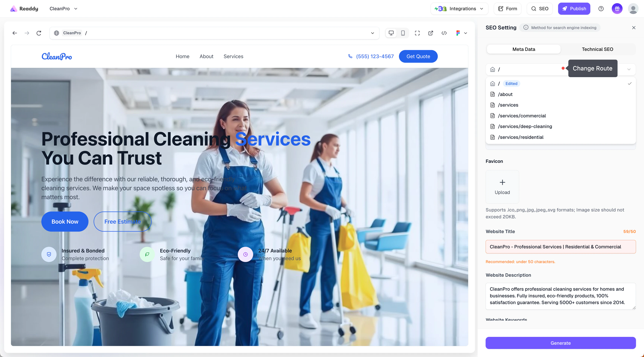Expand the URL path dropdown chevron
644x357 pixels.
point(372,33)
